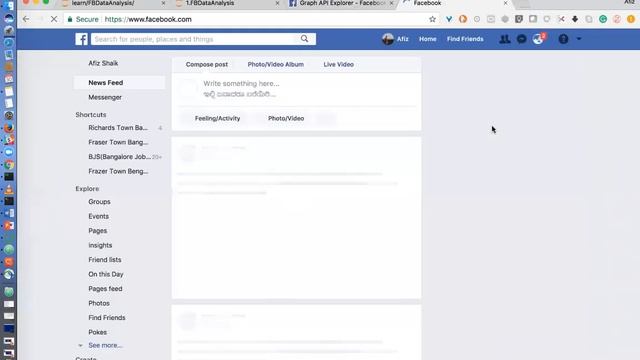
Task: Open Firefox from the dock
Action: 9,128
